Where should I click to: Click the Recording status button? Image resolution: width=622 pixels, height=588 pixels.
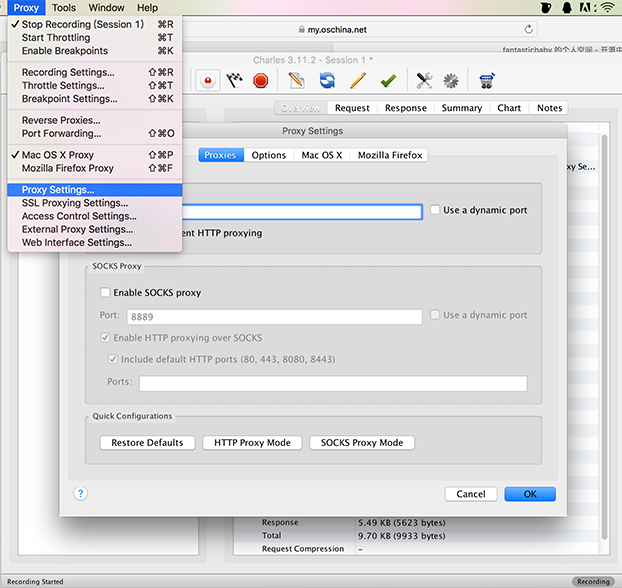click(593, 582)
